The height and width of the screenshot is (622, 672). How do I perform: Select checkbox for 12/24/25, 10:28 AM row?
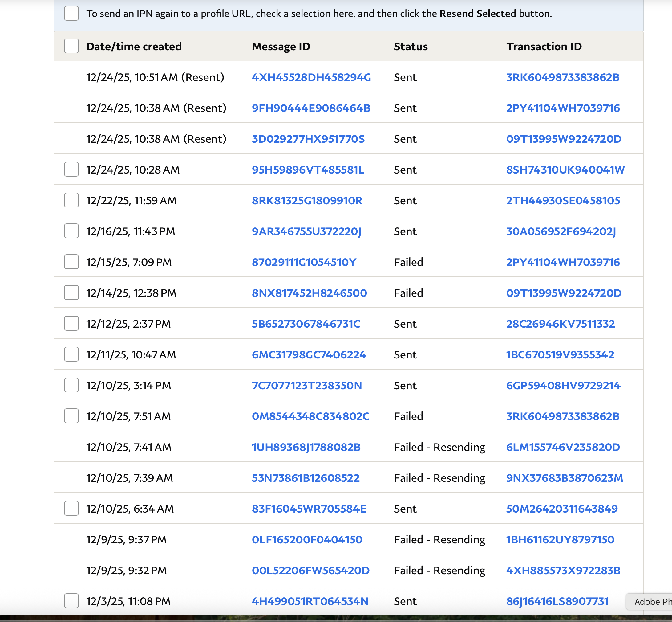[71, 169]
